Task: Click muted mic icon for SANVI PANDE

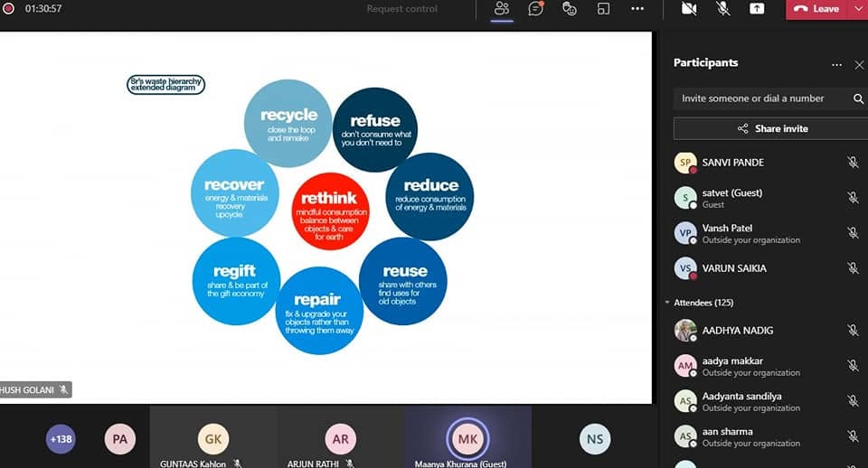Action: (x=853, y=163)
